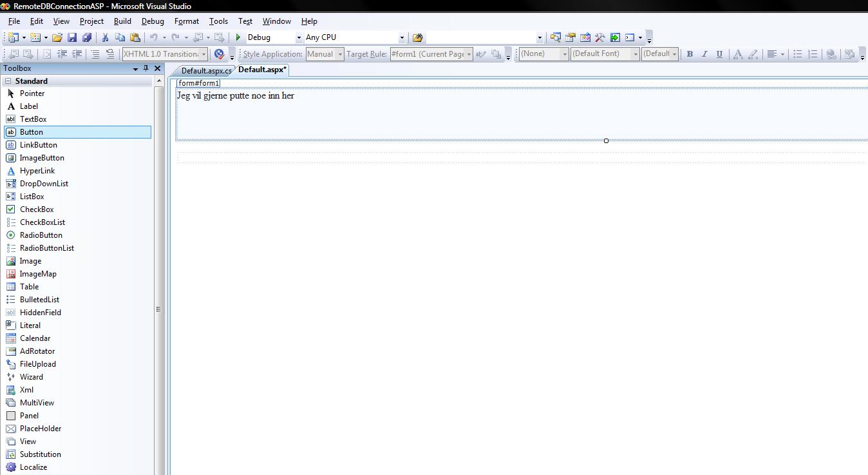Select the DropDownList control in the Toolbox
Image resolution: width=868 pixels, height=475 pixels.
[77, 184]
